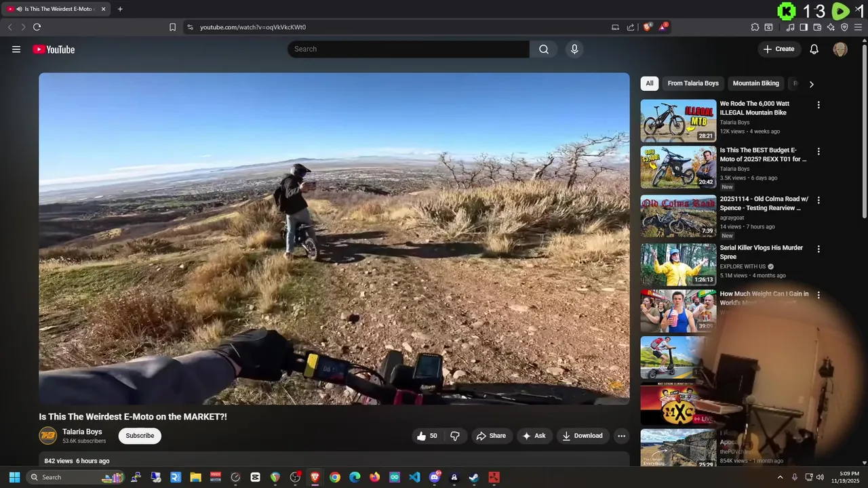Expand the description box showing 842 views
The width and height of the screenshot is (868, 488).
(334, 460)
